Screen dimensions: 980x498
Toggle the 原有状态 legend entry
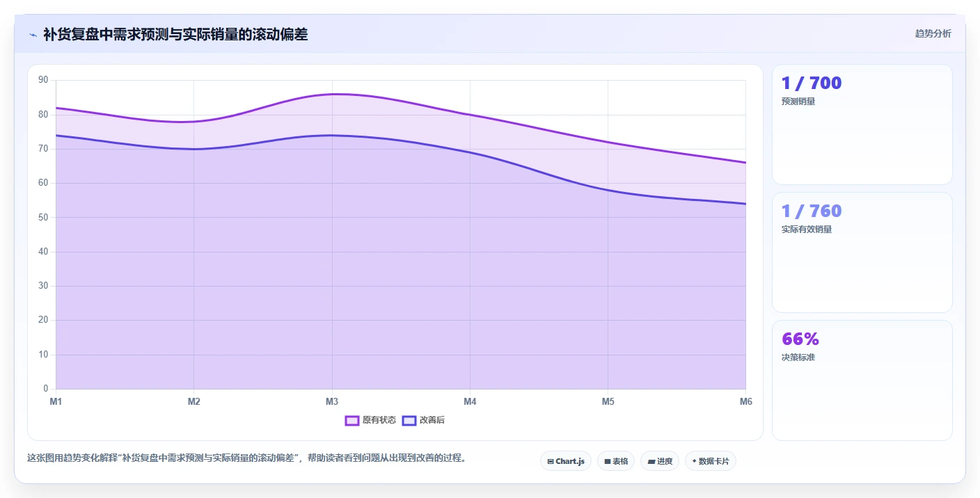[371, 420]
